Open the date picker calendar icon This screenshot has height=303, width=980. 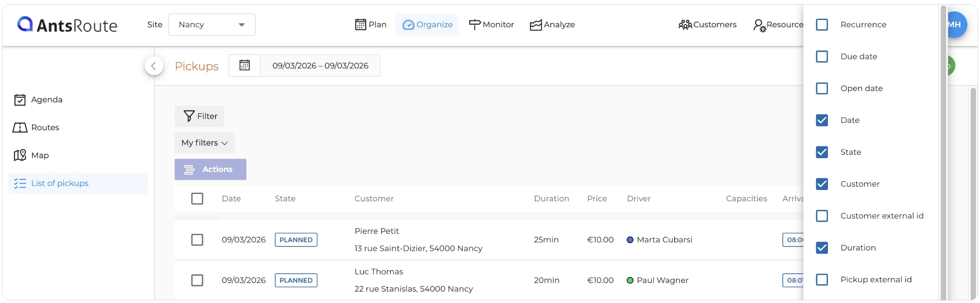pyautogui.click(x=244, y=65)
